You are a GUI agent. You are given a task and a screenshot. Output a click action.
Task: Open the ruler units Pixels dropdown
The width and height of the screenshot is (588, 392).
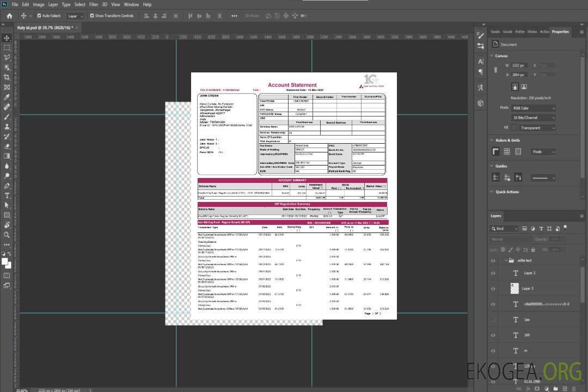pos(543,151)
